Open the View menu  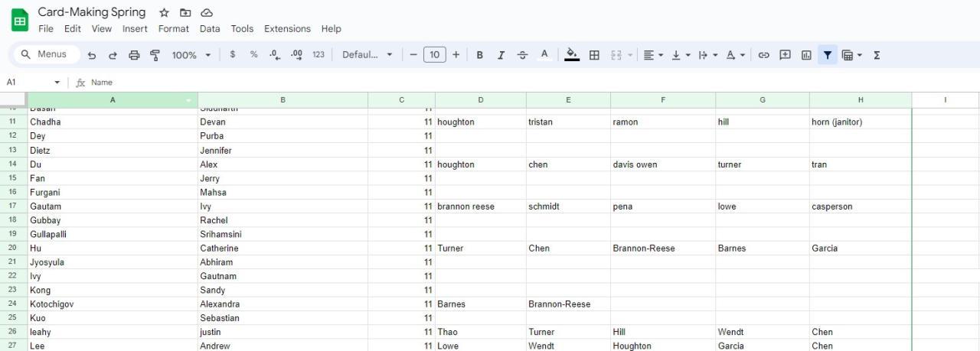102,28
